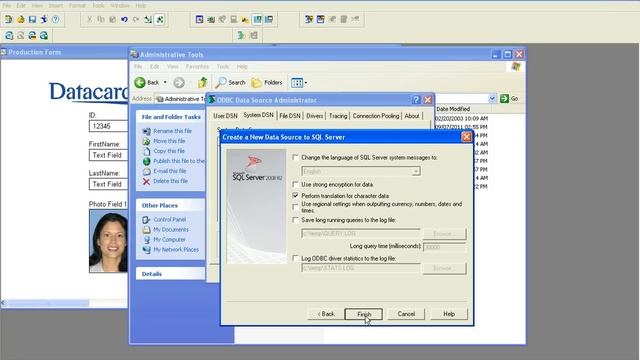Image resolution: width=640 pixels, height=360 pixels.
Task: Switch to the User DSN tab
Action: [x=225, y=116]
